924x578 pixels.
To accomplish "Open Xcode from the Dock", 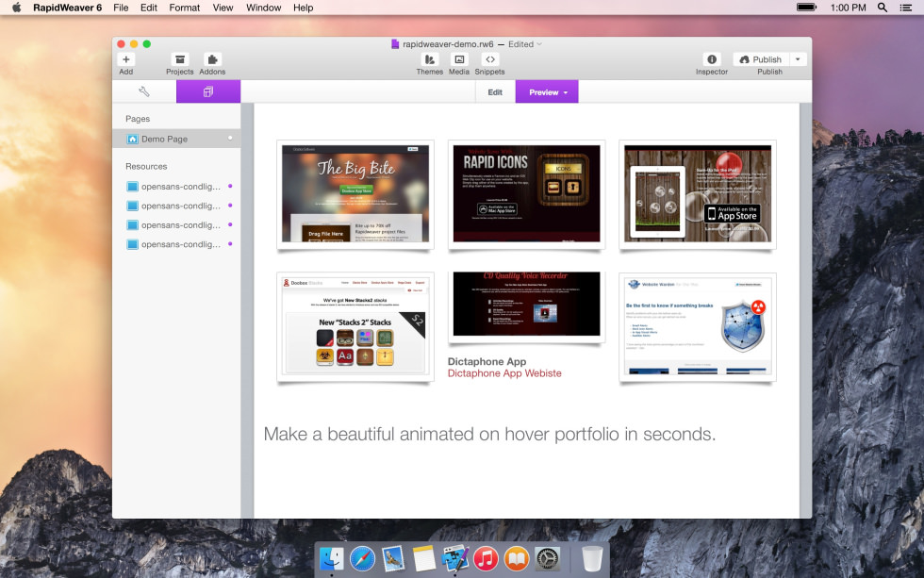I will pyautogui.click(x=454, y=558).
